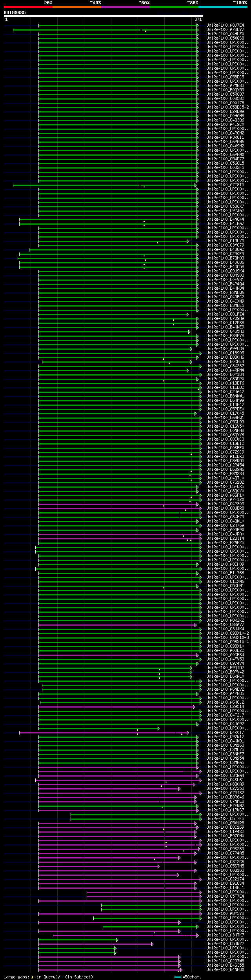Select the UniRef100_Q18905 label
Image resolution: width=251 pixels, height=980 pixels.
[x=225, y=353]
